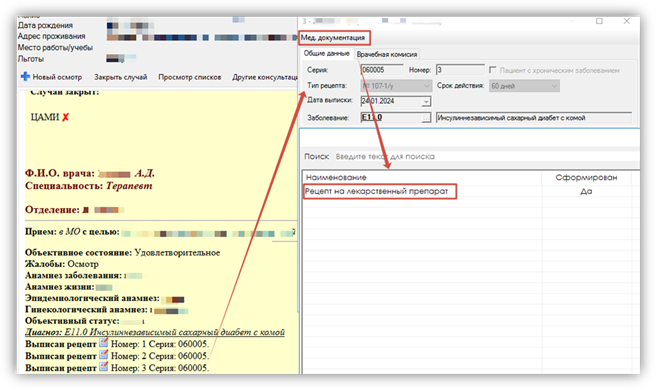Image resolution: width=656 pixels, height=390 pixels.
Task: Select the Рецепт на лекарственный препарат row
Action: tap(467, 191)
